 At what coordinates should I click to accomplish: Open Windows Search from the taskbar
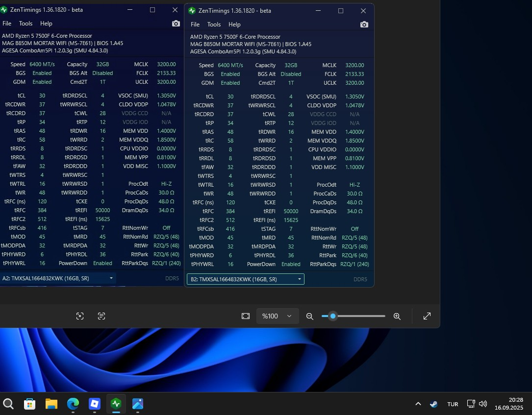pyautogui.click(x=8, y=404)
